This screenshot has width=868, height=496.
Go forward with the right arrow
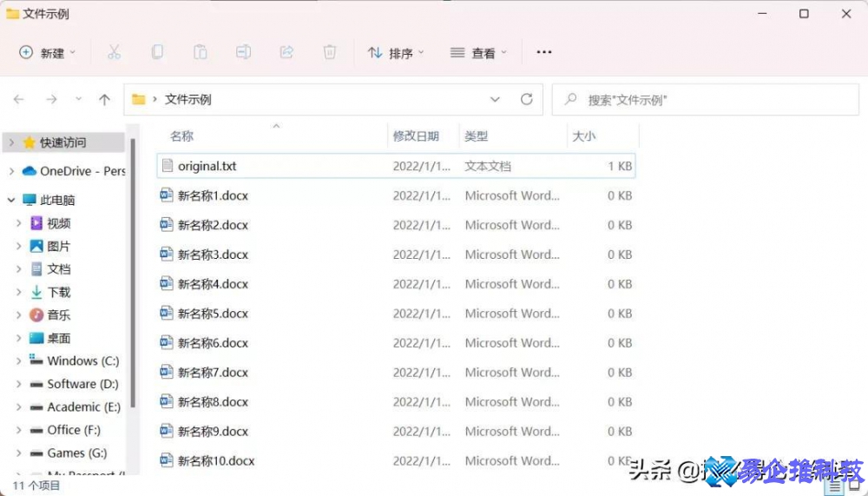click(51, 99)
